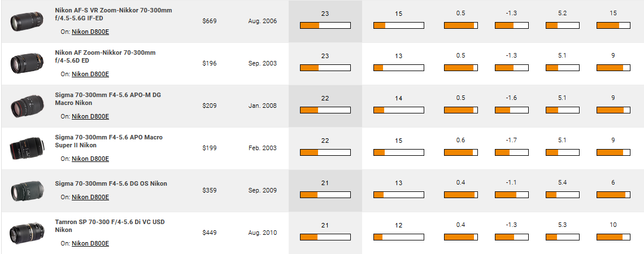The height and width of the screenshot is (254, 644).
Task: Click the Sigma 70-300mm DG OS lens image
Action: pos(26,190)
